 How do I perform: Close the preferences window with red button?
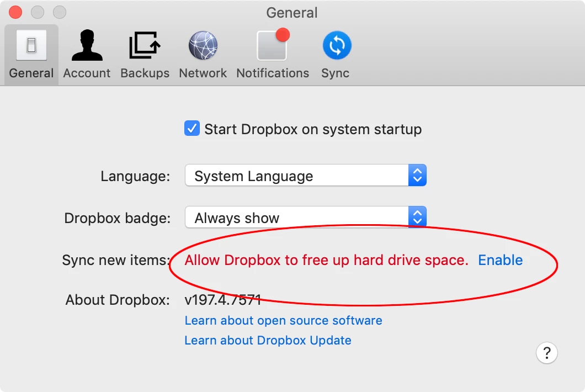click(x=15, y=12)
